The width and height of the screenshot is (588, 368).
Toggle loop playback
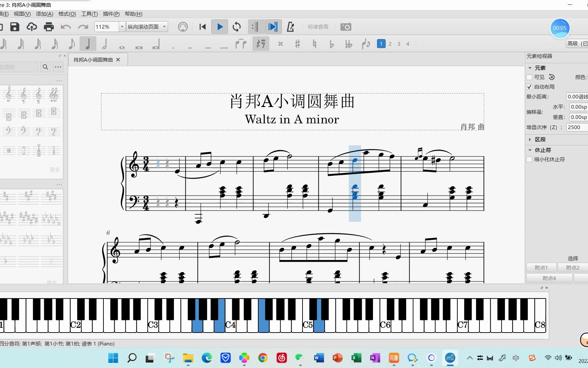237,27
